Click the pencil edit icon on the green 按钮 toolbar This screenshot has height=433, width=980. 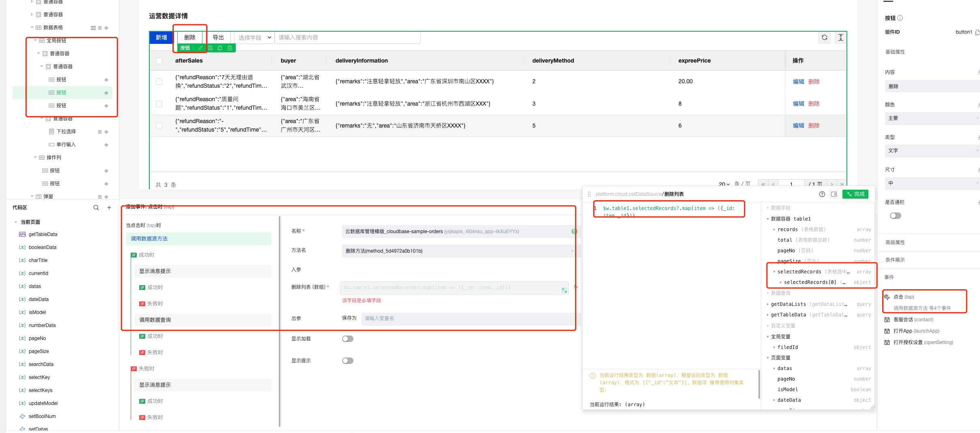click(x=200, y=48)
